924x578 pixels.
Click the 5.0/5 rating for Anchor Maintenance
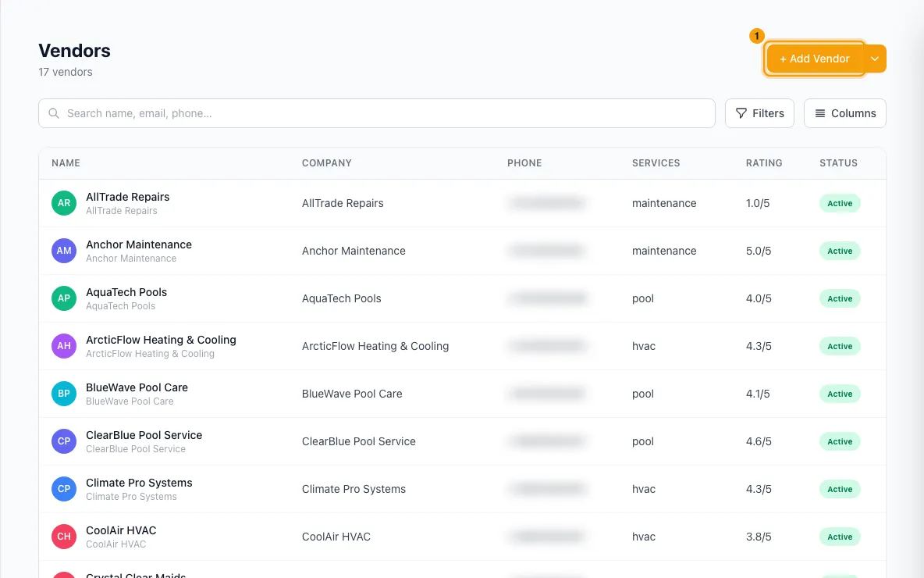pyautogui.click(x=759, y=252)
